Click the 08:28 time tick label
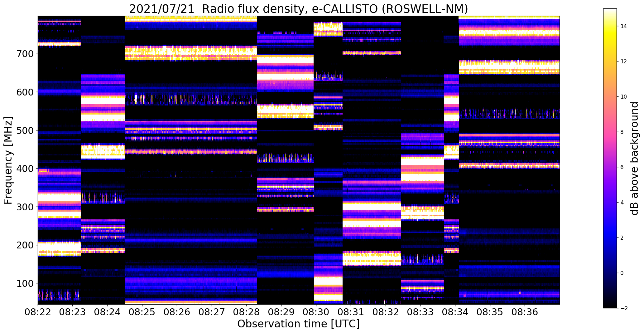The width and height of the screenshot is (644, 333). (247, 312)
